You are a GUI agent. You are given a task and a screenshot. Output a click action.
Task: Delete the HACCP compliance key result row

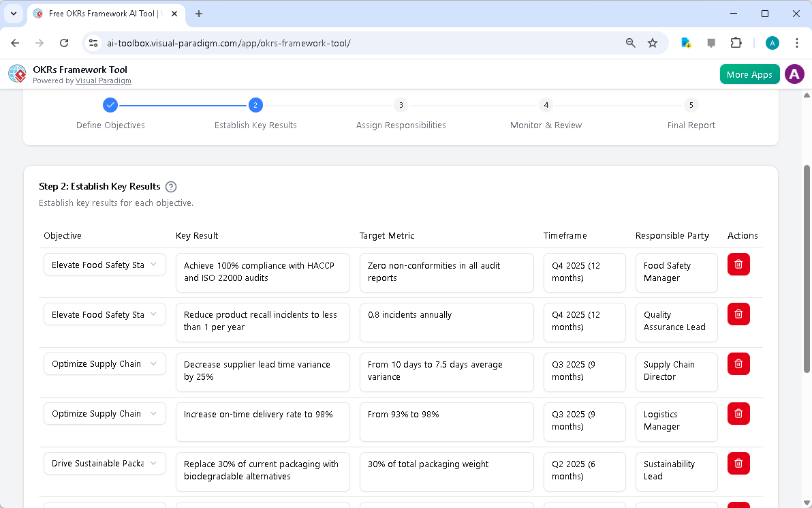coord(738,264)
